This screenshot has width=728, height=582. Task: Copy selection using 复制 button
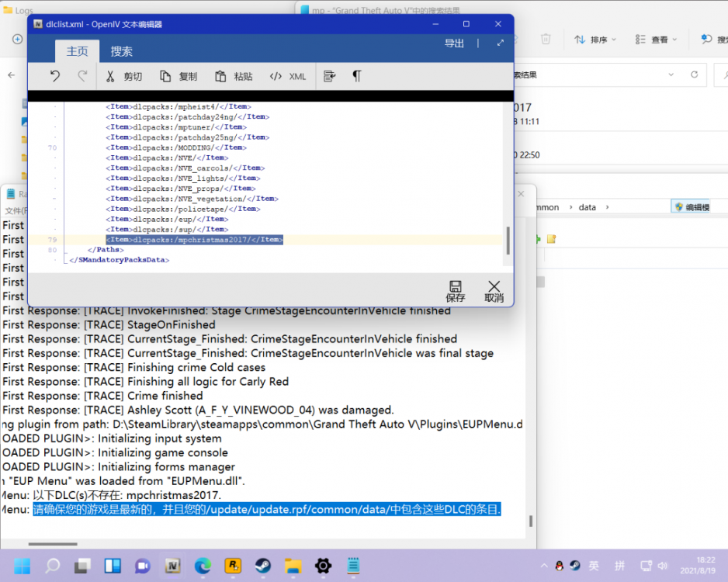(179, 76)
